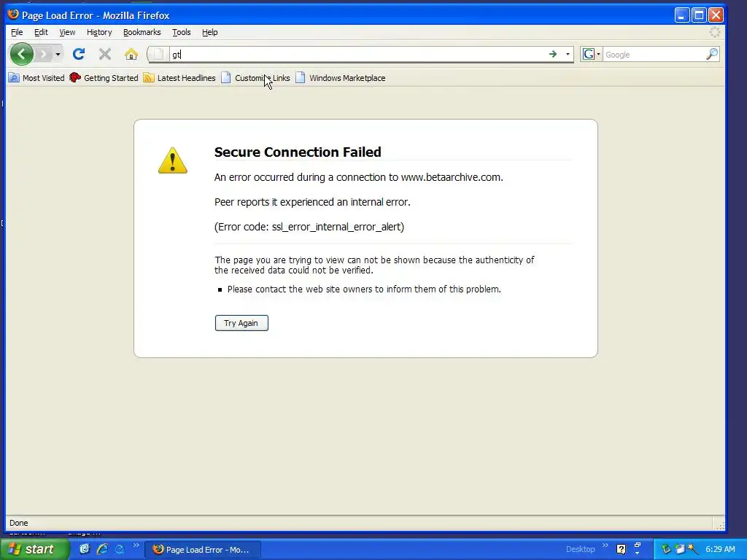Open the Windows Marketplace bookmark
Viewport: 747px width, 560px height.
click(x=341, y=77)
